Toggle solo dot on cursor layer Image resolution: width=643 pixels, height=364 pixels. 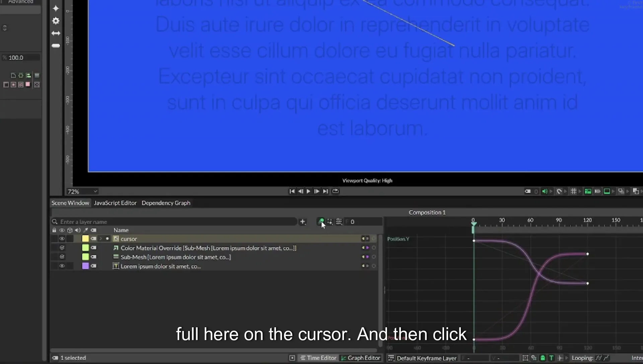coord(107,239)
